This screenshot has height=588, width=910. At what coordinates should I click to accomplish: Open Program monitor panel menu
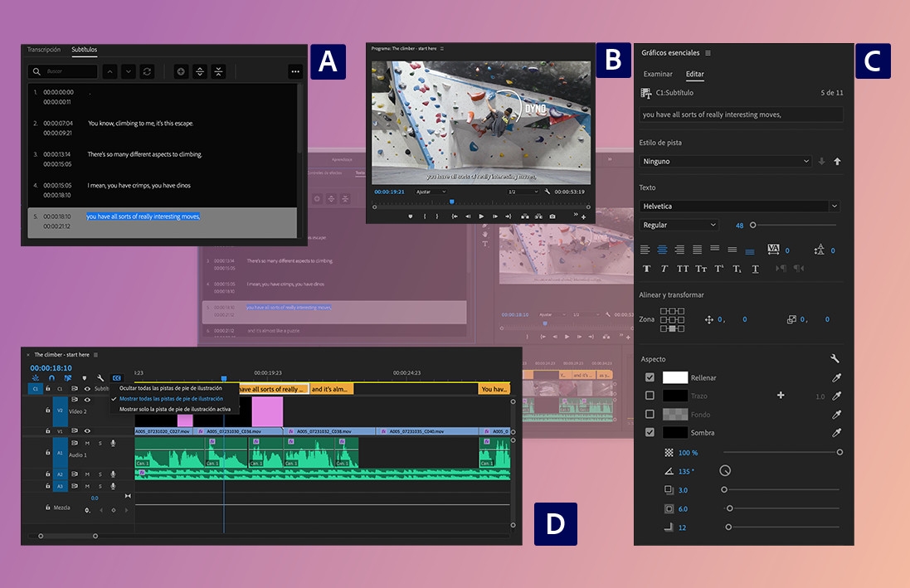click(442, 49)
